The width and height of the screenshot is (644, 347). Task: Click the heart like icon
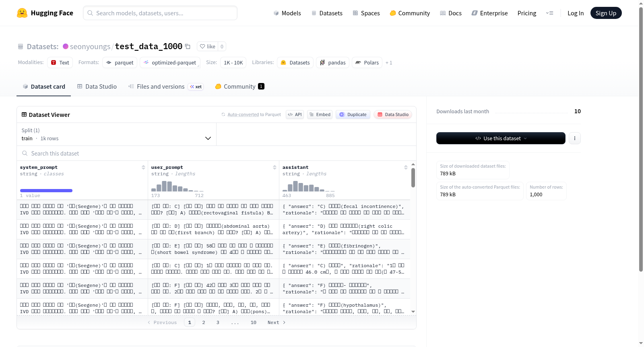tap(202, 46)
